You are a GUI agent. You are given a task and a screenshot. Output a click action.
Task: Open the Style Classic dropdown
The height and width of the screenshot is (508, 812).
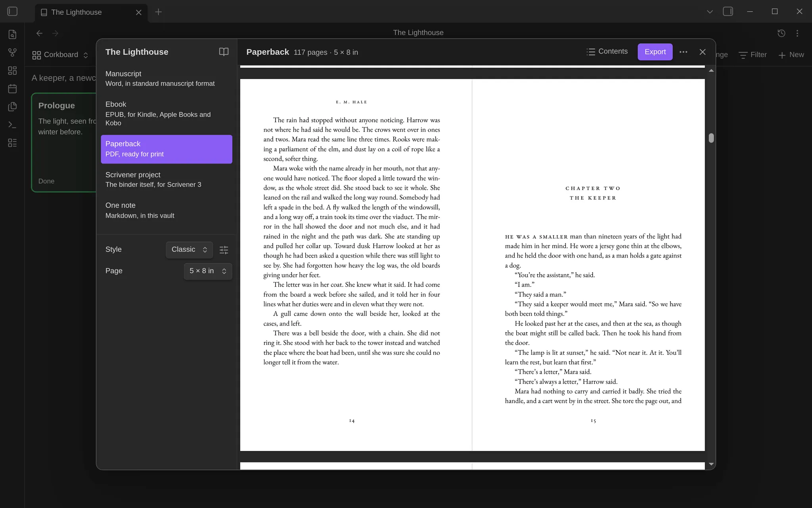tap(189, 250)
